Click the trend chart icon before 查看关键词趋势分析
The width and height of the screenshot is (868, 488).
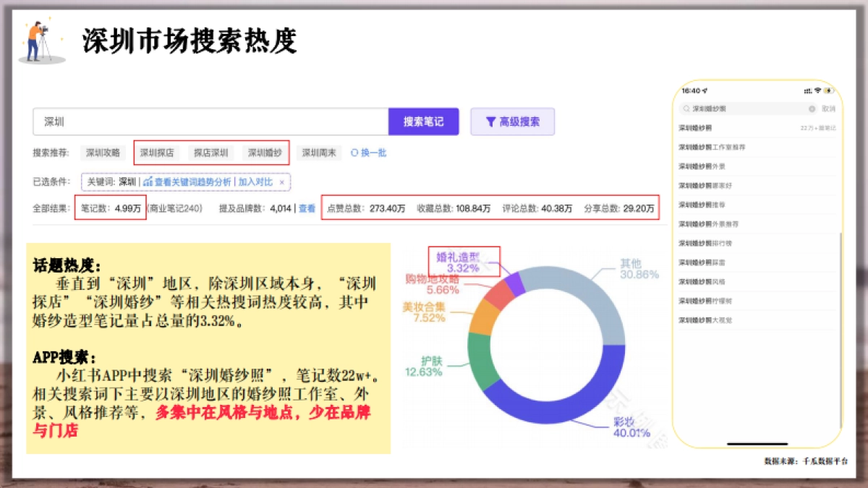pos(148,181)
